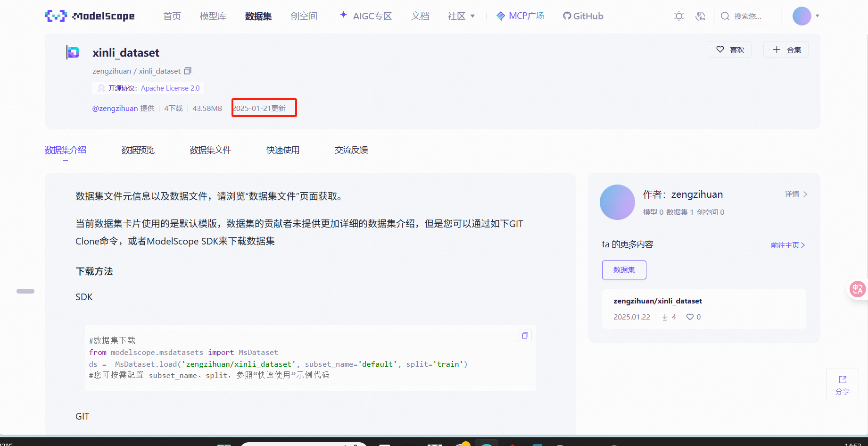868x446 pixels.
Task: Open the 文档 nav item
Action: [x=420, y=16]
